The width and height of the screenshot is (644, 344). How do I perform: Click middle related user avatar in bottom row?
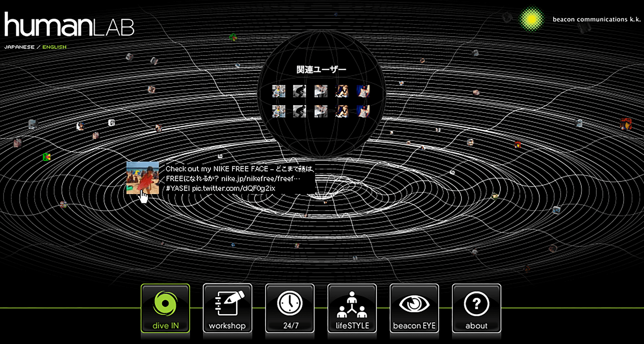(x=321, y=111)
